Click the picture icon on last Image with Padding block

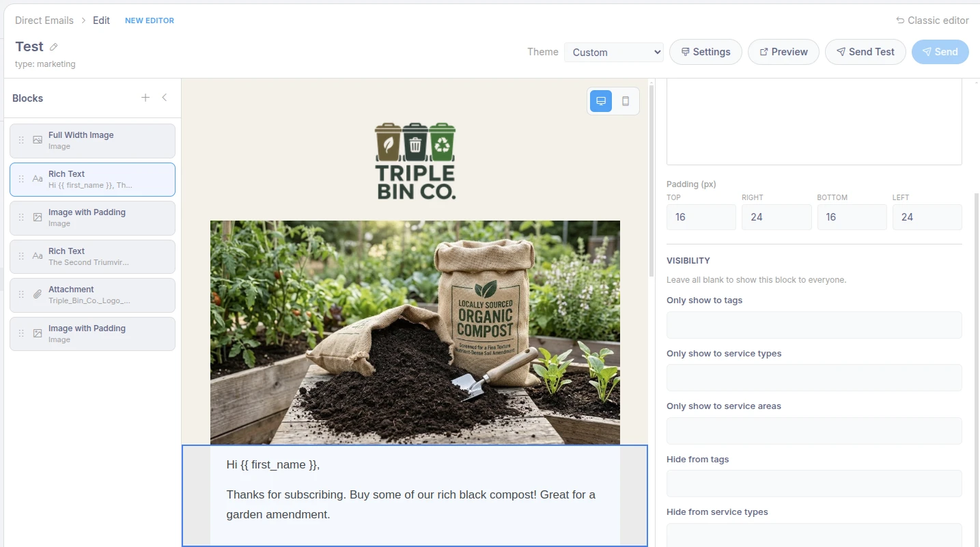tap(38, 333)
